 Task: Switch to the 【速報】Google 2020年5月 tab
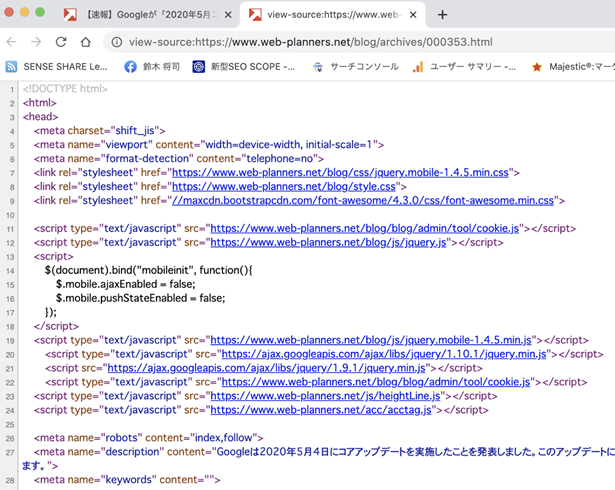[x=147, y=15]
